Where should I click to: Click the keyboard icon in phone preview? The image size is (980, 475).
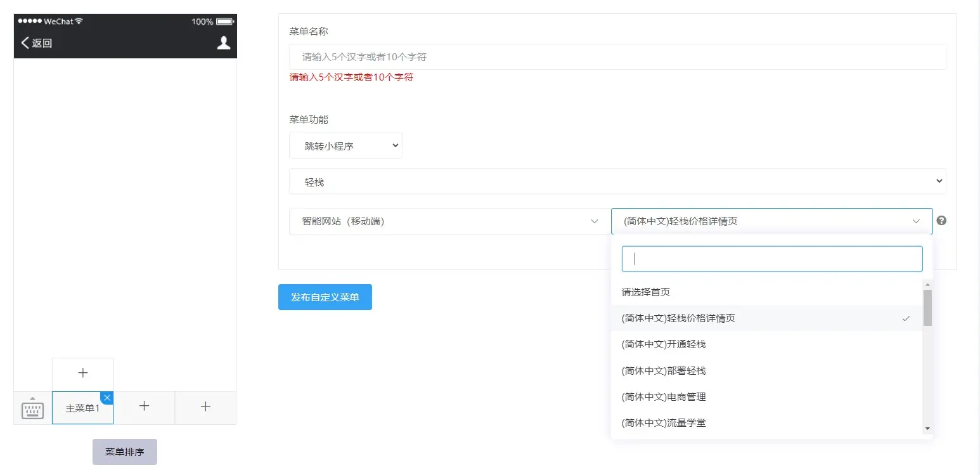pos(32,409)
